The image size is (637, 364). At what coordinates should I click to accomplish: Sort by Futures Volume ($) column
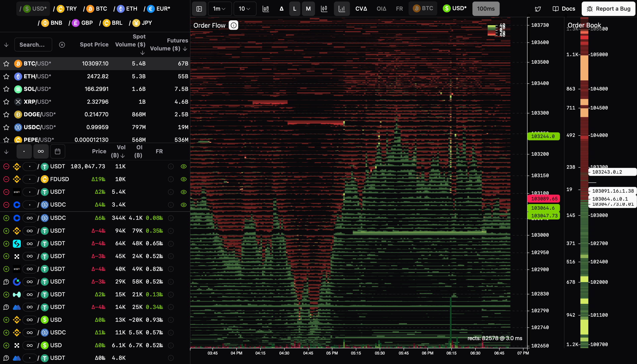169,44
